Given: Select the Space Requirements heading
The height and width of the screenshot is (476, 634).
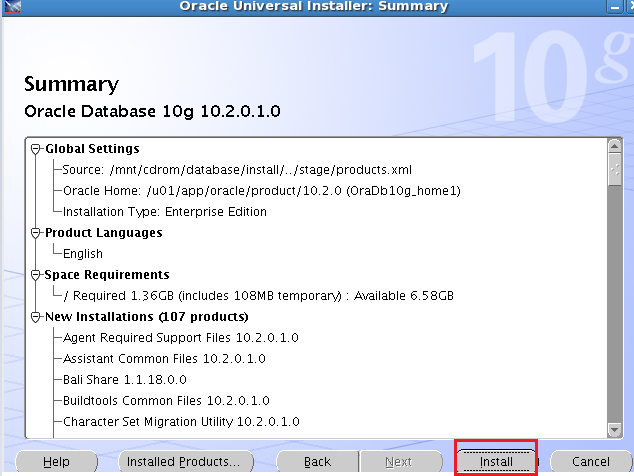Looking at the screenshot, I should [x=107, y=275].
